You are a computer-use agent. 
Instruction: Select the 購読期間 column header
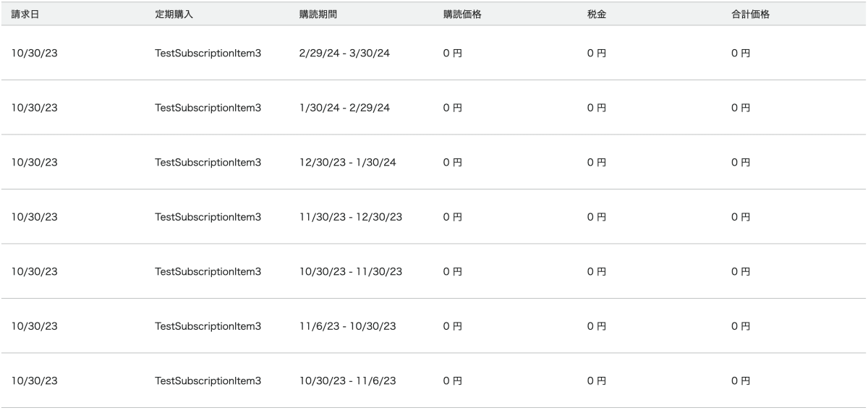coord(318,14)
